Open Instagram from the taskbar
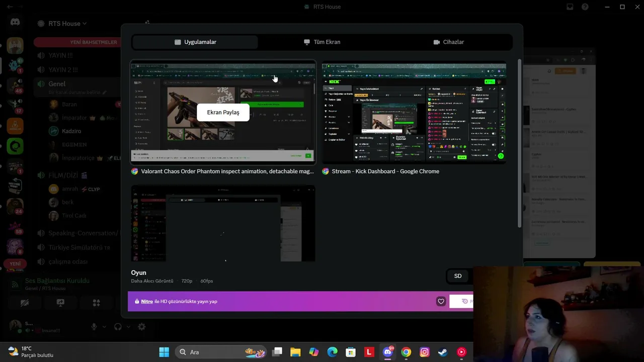Screen dimensions: 644x362 click(x=425, y=352)
